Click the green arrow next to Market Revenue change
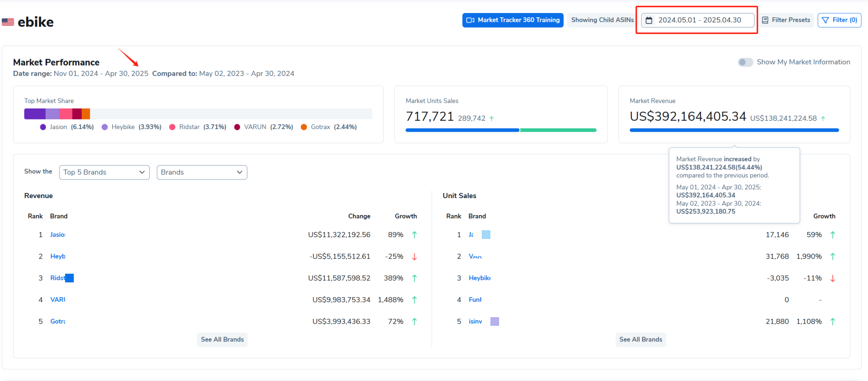868x381 pixels. point(823,118)
